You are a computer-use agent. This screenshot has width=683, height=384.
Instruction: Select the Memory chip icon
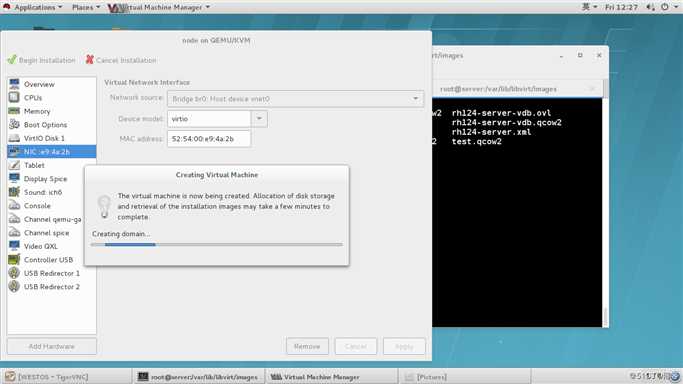pyautogui.click(x=14, y=111)
